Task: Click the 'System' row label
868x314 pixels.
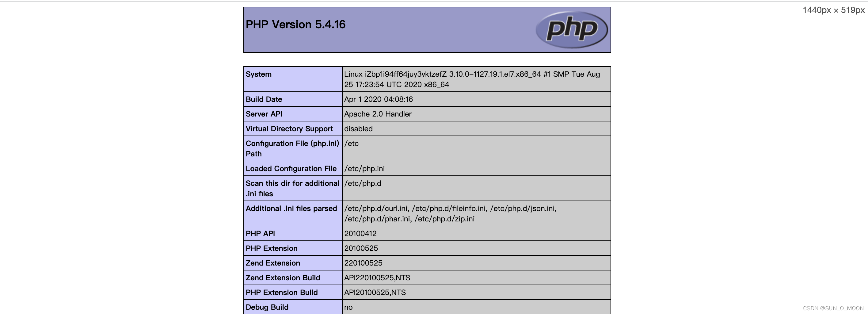Action: click(258, 74)
